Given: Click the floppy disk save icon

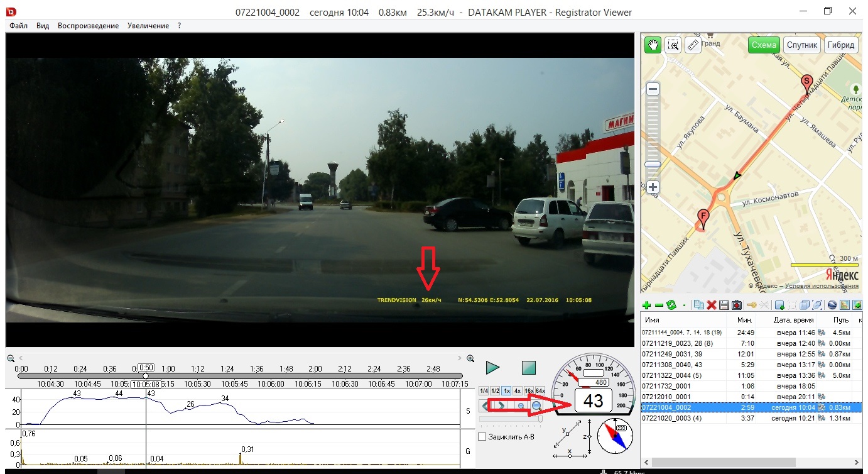Looking at the screenshot, I should click(x=724, y=305).
